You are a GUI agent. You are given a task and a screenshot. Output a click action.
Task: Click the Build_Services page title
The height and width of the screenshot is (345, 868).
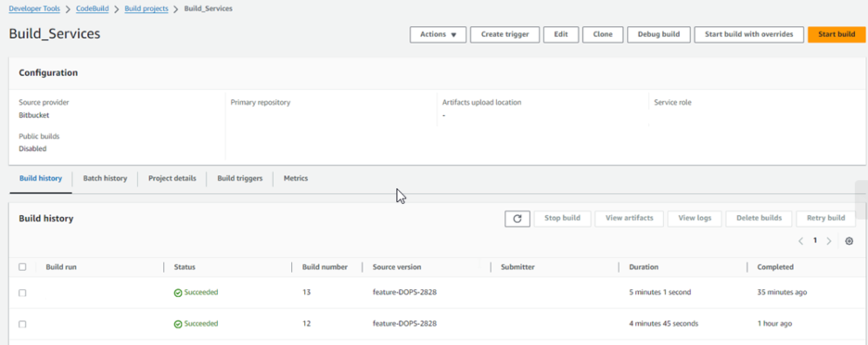coord(55,33)
